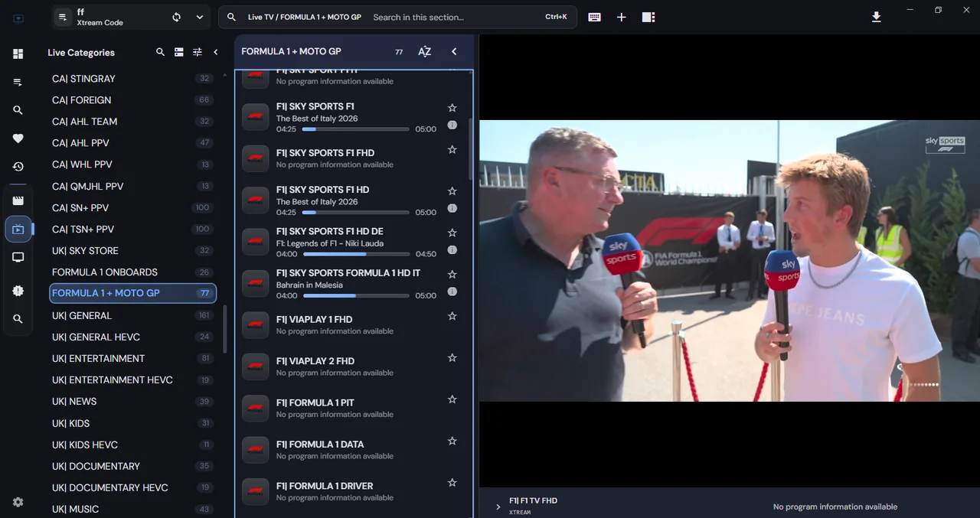Open the playlist queue icon in sidebar

[18, 82]
